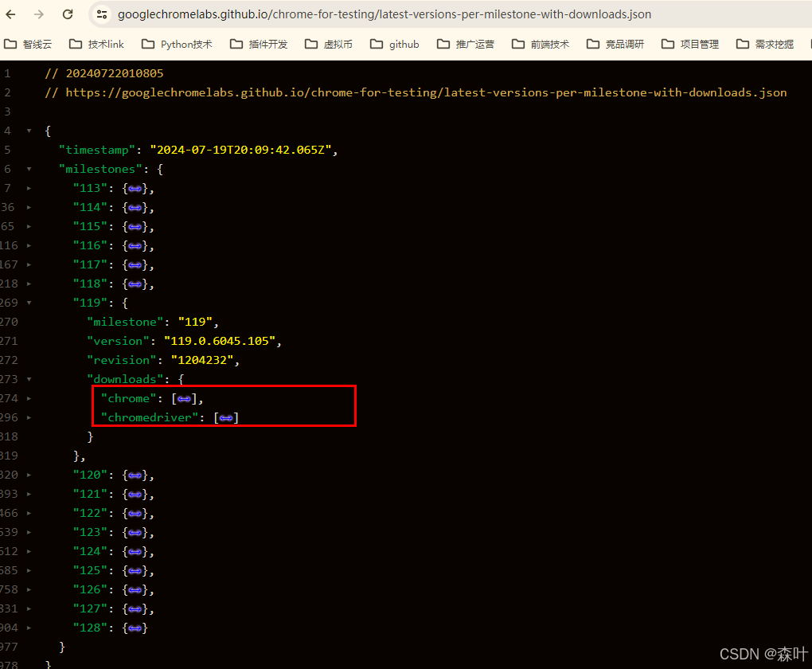Image resolution: width=812 pixels, height=669 pixels.
Task: Click the browser back arrow
Action: click(10, 14)
